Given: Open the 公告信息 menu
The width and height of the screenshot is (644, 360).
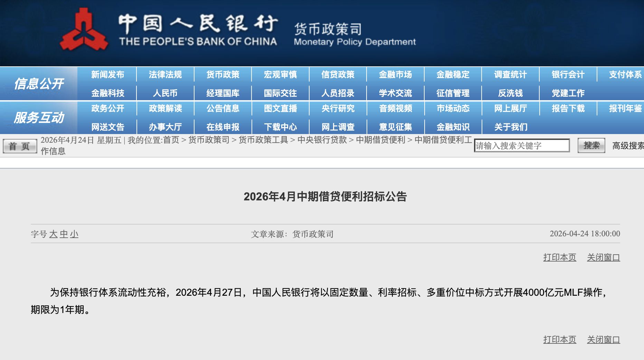Looking at the screenshot, I should (x=222, y=108).
